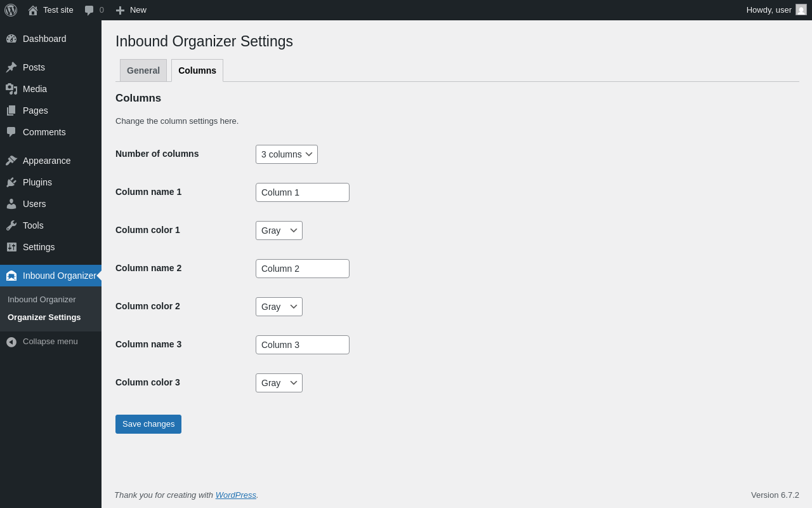Open the Media menu label

coord(35,89)
